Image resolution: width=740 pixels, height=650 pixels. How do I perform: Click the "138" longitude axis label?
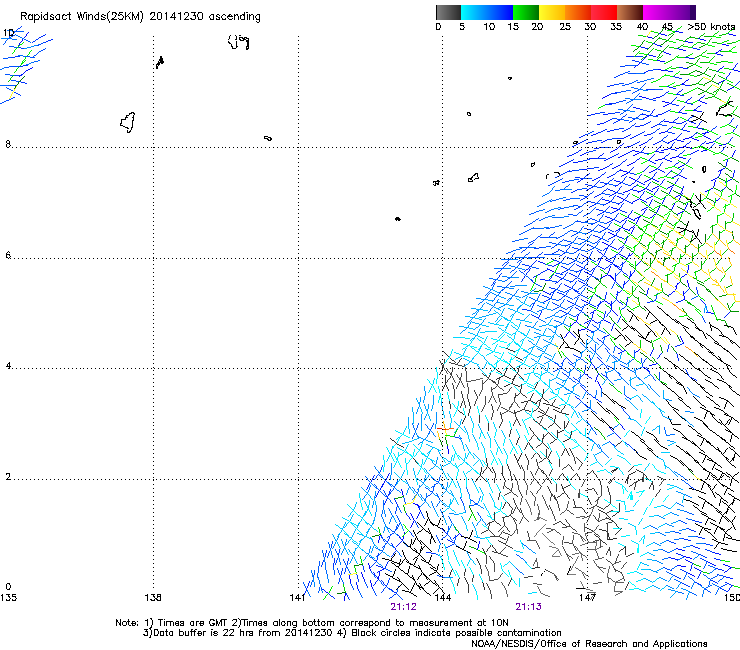[153, 598]
